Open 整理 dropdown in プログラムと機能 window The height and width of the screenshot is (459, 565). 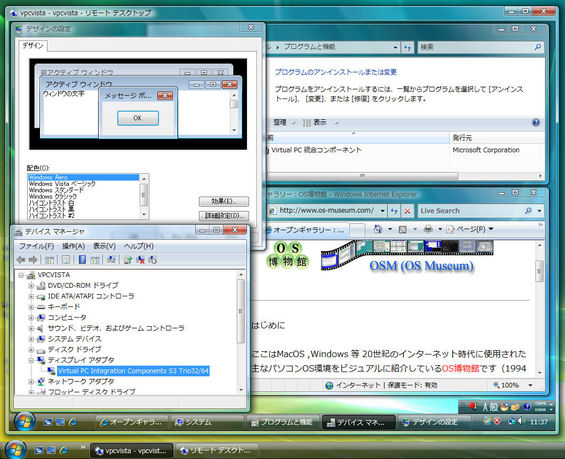[x=284, y=122]
